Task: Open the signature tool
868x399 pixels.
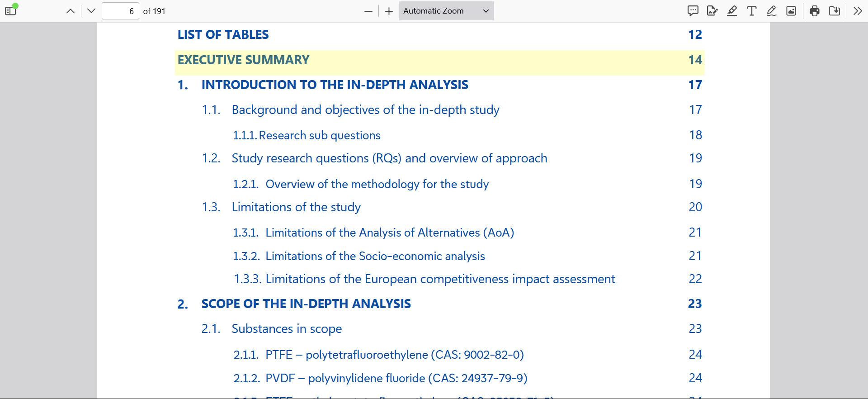Action: click(712, 11)
